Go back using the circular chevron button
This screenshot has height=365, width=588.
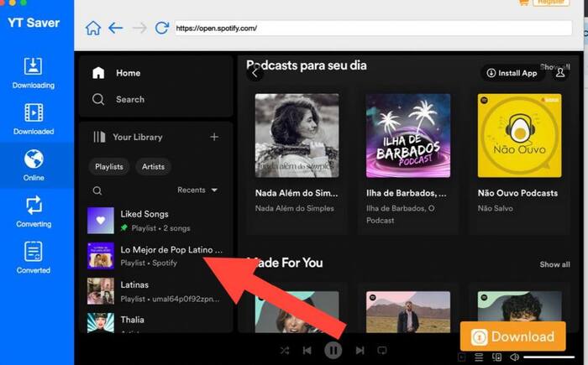(x=255, y=73)
